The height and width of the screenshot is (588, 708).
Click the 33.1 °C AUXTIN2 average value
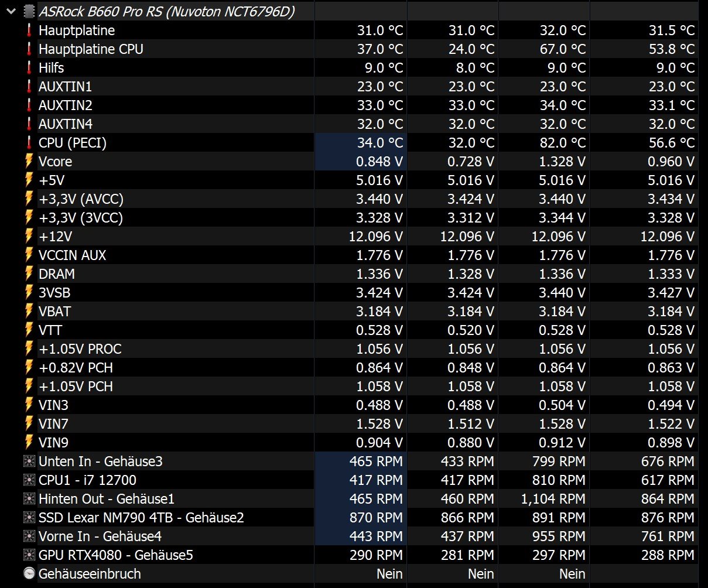click(672, 105)
